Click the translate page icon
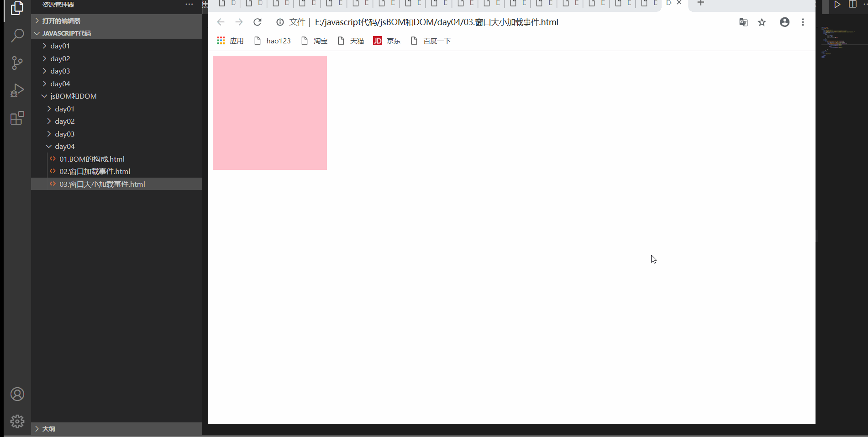The image size is (868, 437). (x=743, y=22)
